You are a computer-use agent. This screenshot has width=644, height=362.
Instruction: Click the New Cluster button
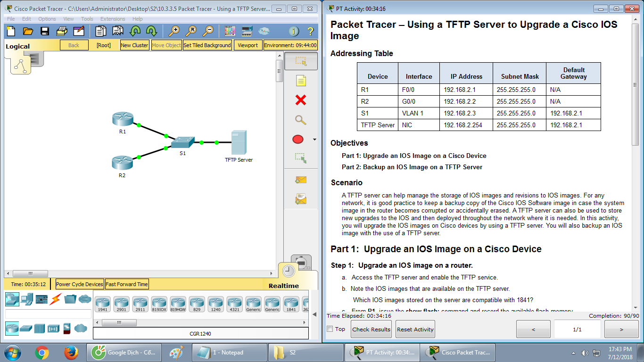(134, 45)
